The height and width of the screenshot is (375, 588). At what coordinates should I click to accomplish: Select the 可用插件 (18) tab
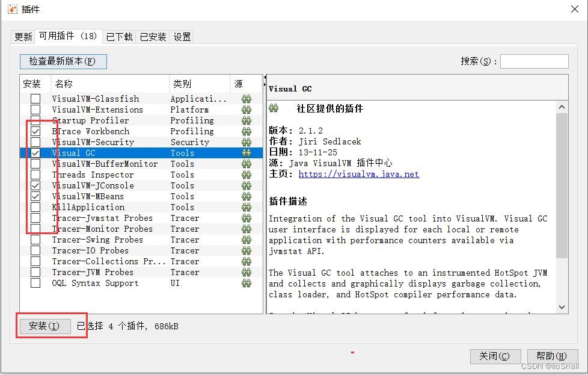tap(69, 36)
